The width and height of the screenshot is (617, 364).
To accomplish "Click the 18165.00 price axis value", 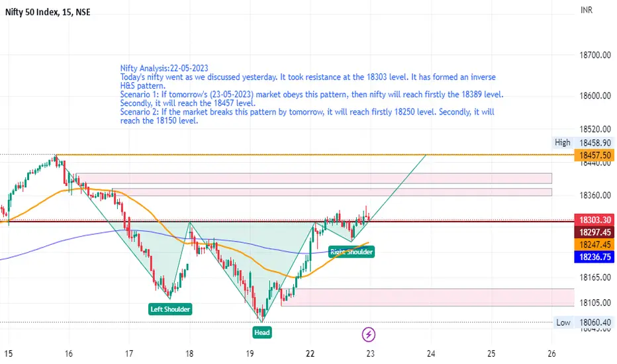I will (x=595, y=277).
